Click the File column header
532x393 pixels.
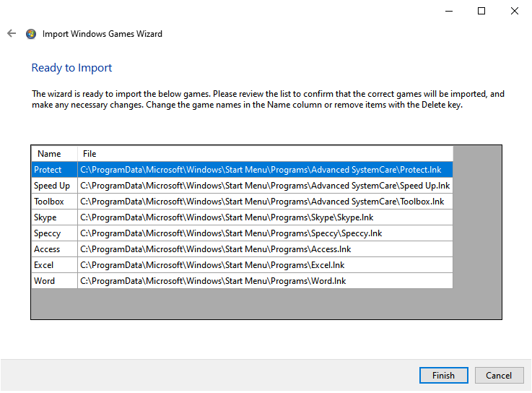click(266, 154)
